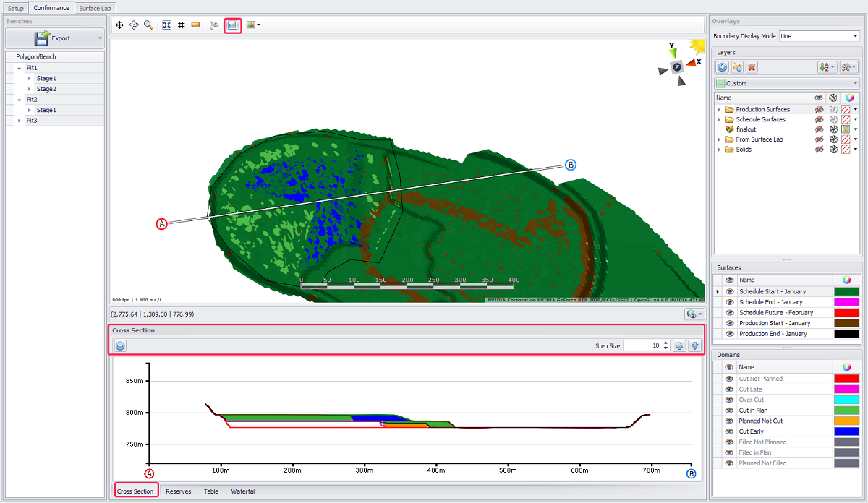Viewport: 868px width, 503px height.
Task: Switch to the Surface Lab tab
Action: point(94,8)
